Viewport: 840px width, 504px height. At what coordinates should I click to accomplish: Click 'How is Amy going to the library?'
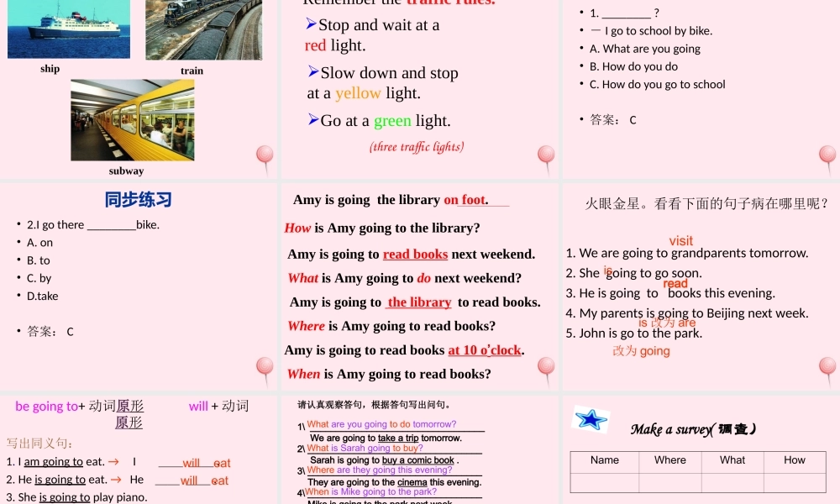382,228
